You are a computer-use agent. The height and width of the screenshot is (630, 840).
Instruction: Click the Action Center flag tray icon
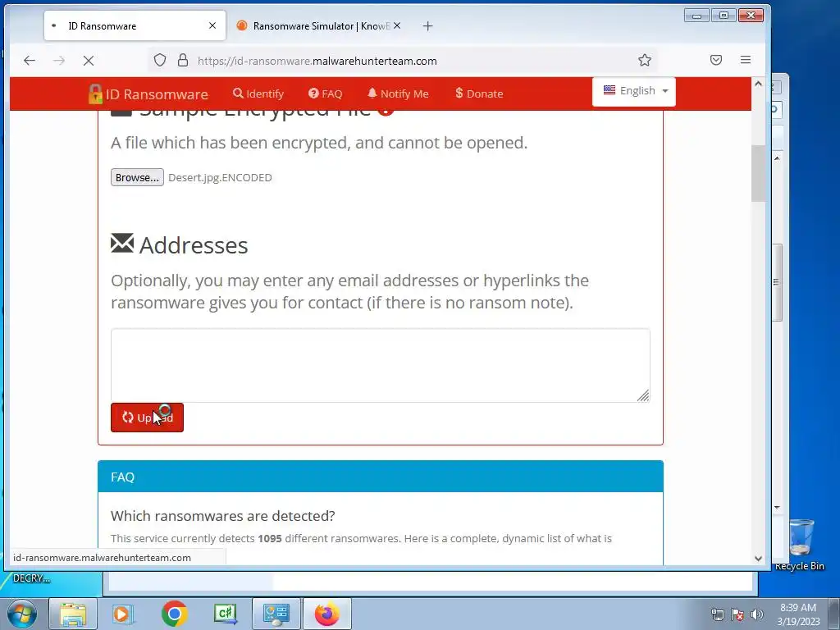pos(737,614)
